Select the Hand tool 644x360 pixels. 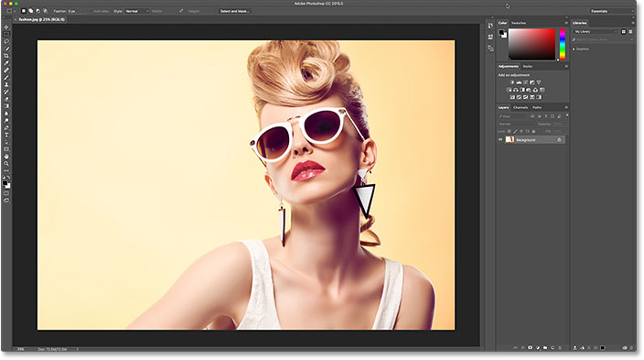pos(6,157)
